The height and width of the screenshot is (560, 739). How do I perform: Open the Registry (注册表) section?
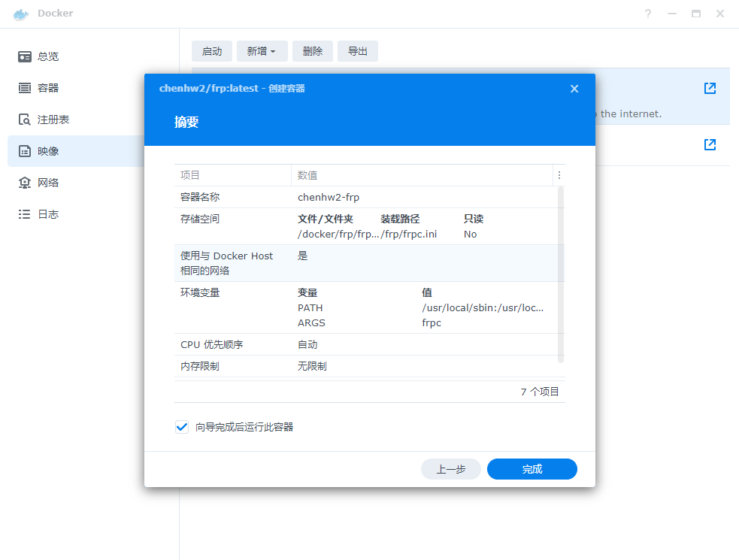(x=53, y=120)
